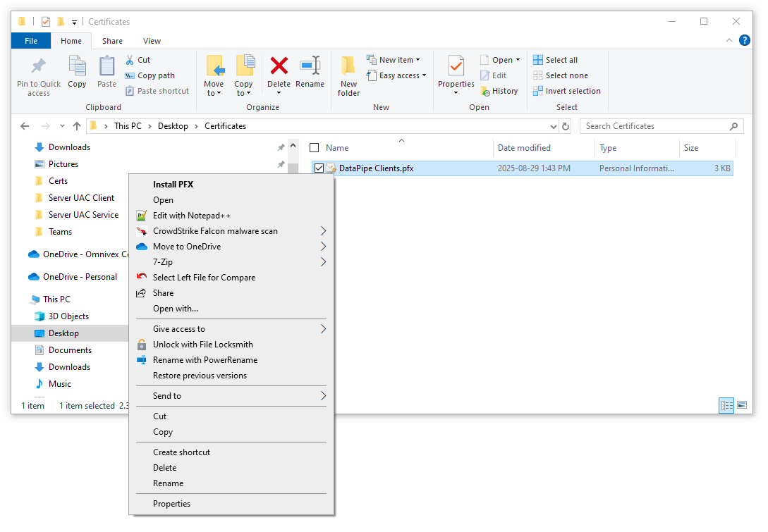768x532 pixels.
Task: Click Invert selection in the ribbon
Action: tap(567, 90)
